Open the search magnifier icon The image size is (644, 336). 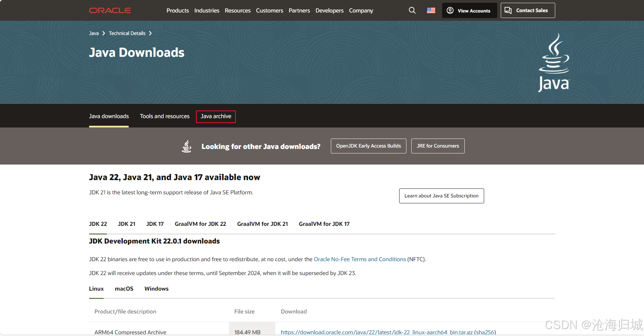(x=412, y=10)
